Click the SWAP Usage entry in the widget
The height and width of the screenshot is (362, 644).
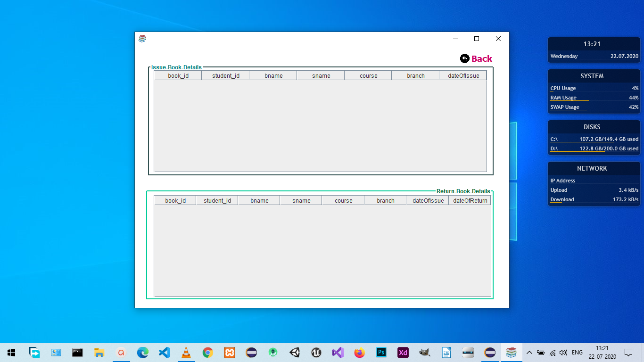tap(594, 107)
